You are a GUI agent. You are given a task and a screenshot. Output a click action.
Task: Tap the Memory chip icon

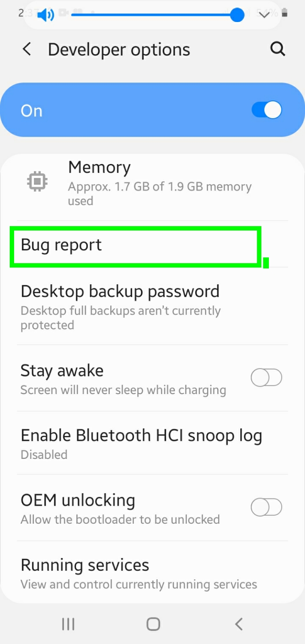pyautogui.click(x=37, y=181)
